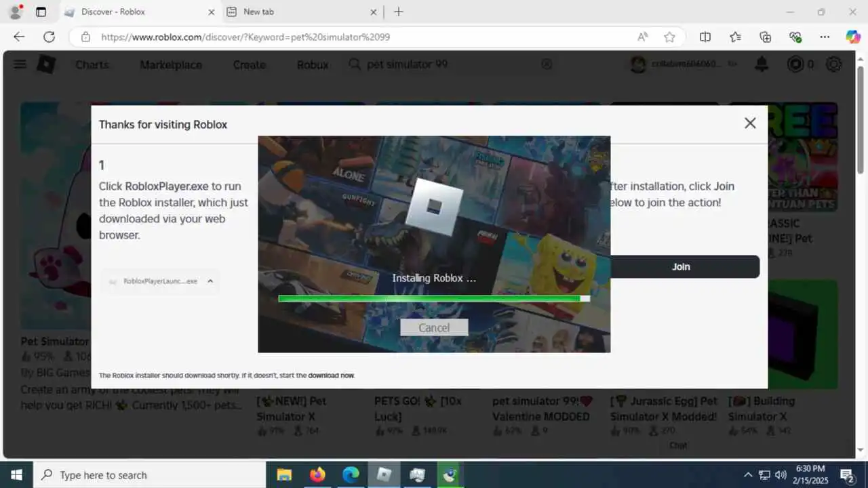Launch the Copilot icon
This screenshot has height=488, width=868.
pos(853,37)
